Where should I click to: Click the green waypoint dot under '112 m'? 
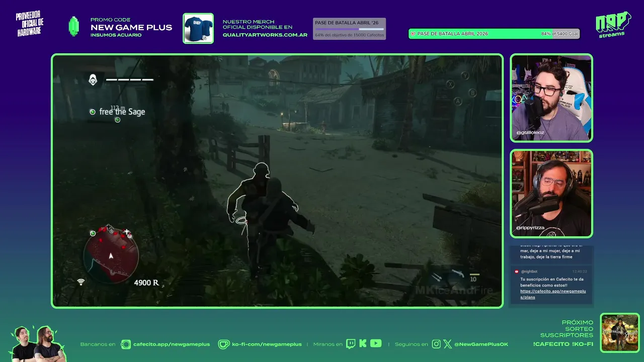117,120
